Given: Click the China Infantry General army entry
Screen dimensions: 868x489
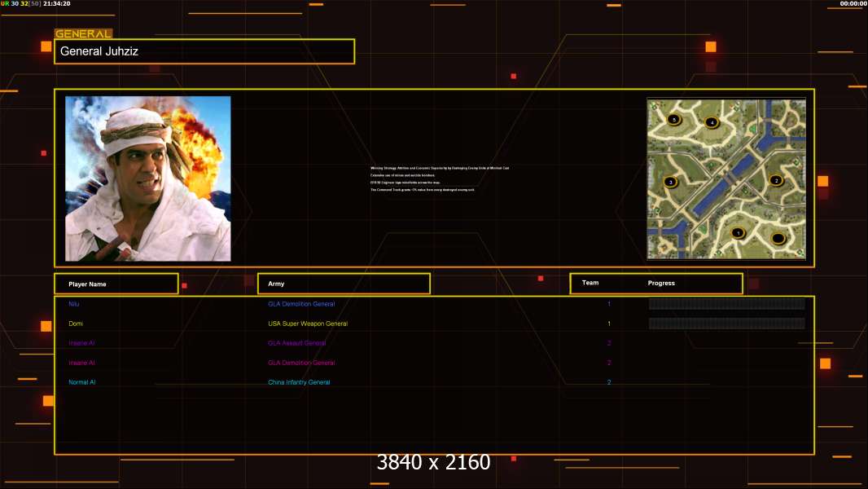Looking at the screenshot, I should click(299, 382).
